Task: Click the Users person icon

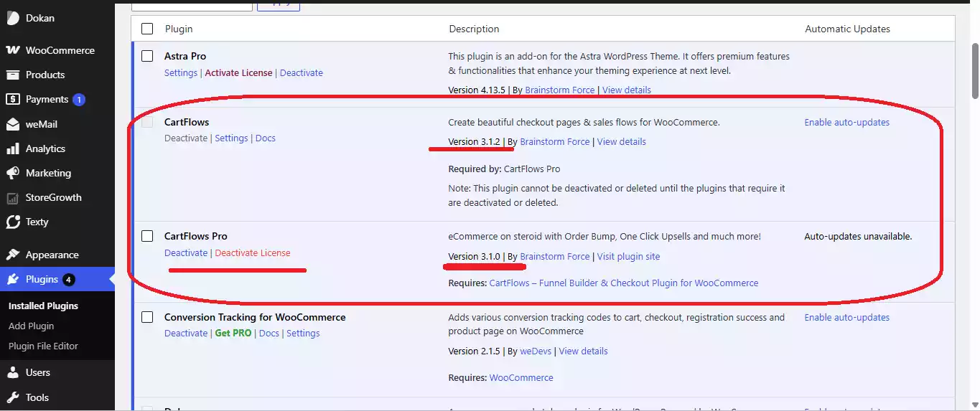Action: 13,372
